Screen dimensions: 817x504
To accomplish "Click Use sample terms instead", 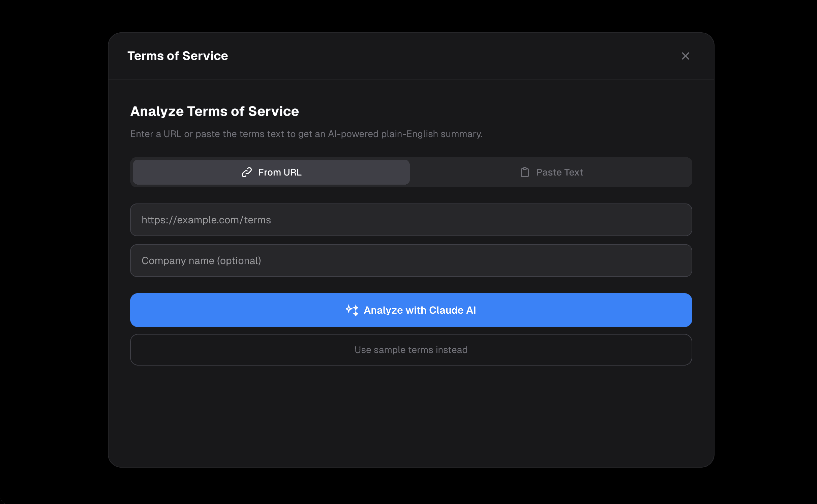I will coord(411,350).
